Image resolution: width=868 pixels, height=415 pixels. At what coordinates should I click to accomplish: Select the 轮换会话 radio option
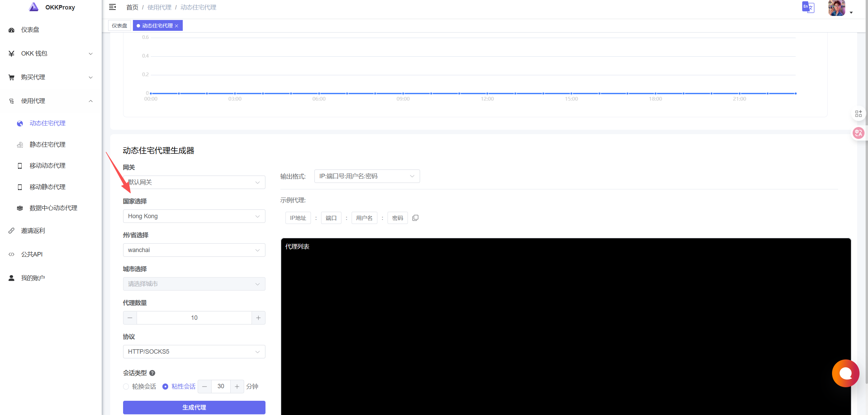(x=126, y=387)
